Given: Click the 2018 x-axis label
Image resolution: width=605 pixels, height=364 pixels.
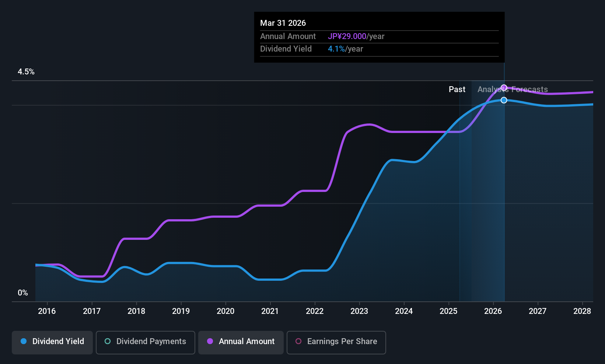Looking at the screenshot, I should 136,311.
